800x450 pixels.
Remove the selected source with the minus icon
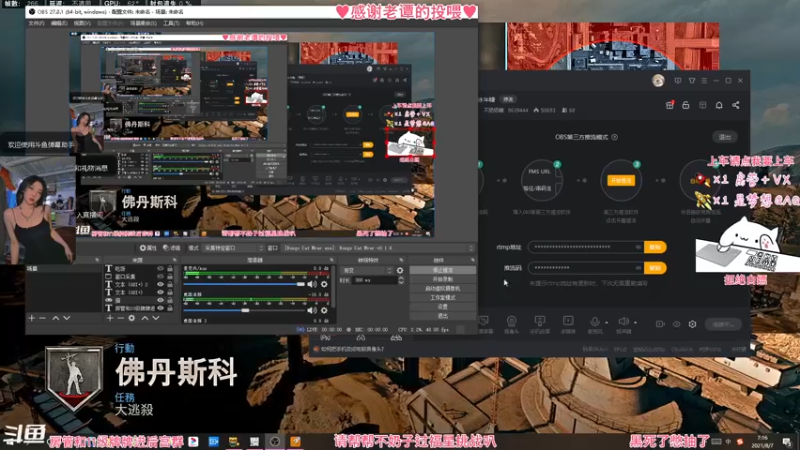[121, 318]
